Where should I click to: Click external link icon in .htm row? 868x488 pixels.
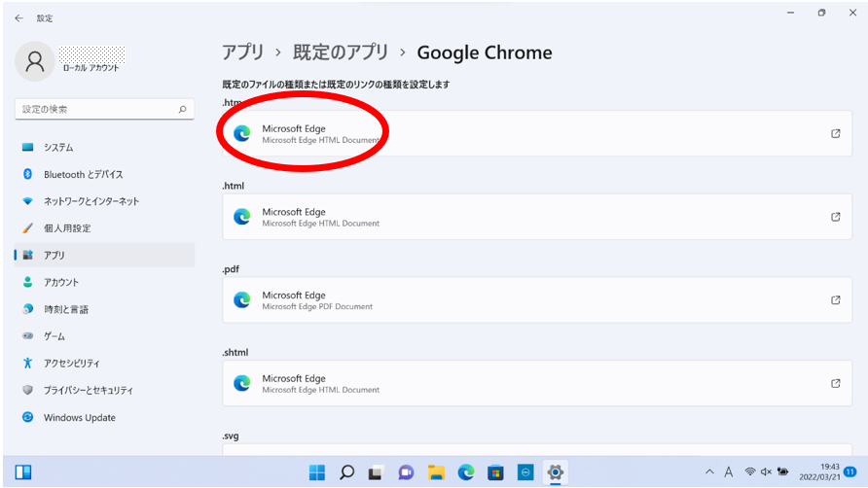(836, 133)
